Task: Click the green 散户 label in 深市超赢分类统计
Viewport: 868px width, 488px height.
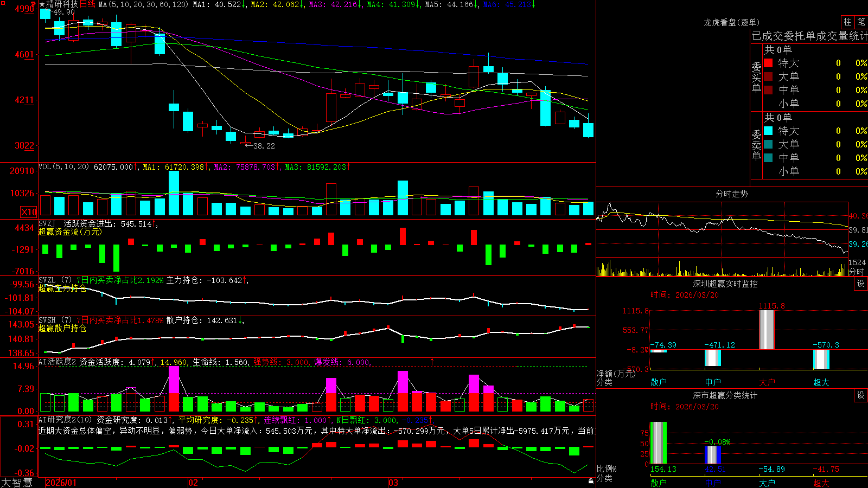Action: click(659, 483)
